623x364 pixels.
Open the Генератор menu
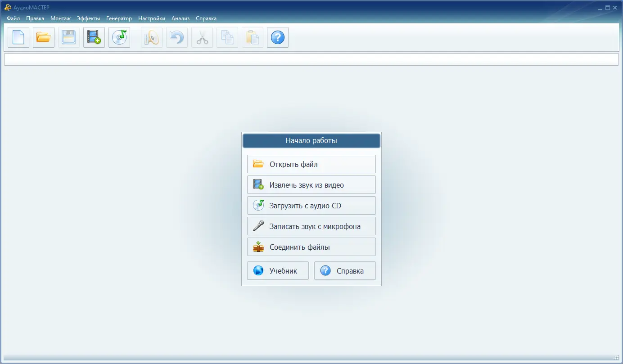(119, 18)
